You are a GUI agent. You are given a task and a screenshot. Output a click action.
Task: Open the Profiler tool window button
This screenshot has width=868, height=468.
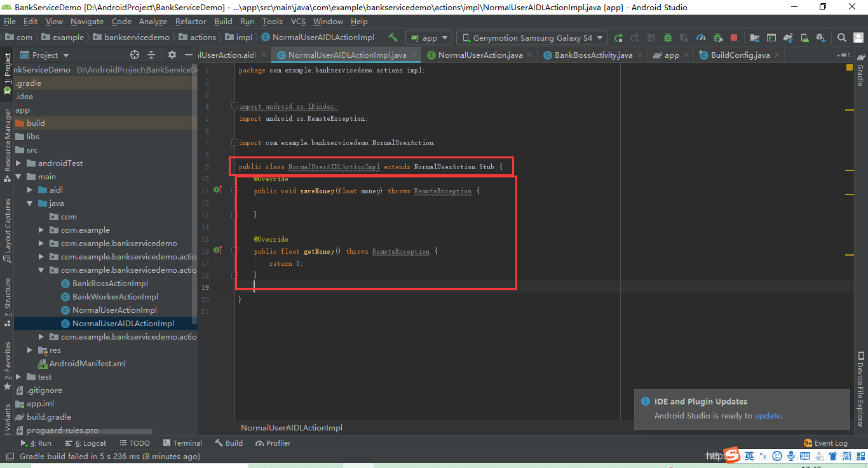click(x=273, y=443)
